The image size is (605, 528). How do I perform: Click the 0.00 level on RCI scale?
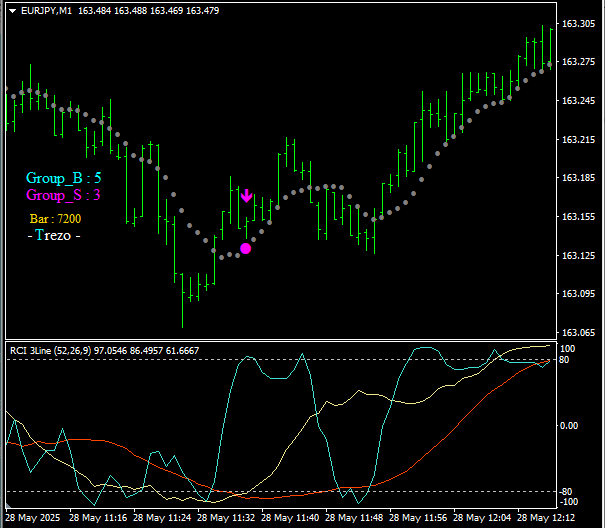click(x=569, y=425)
